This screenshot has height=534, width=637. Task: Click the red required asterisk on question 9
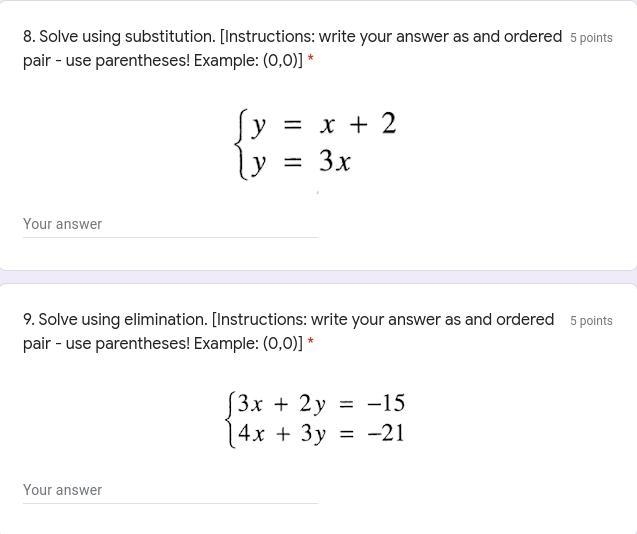coord(311,341)
